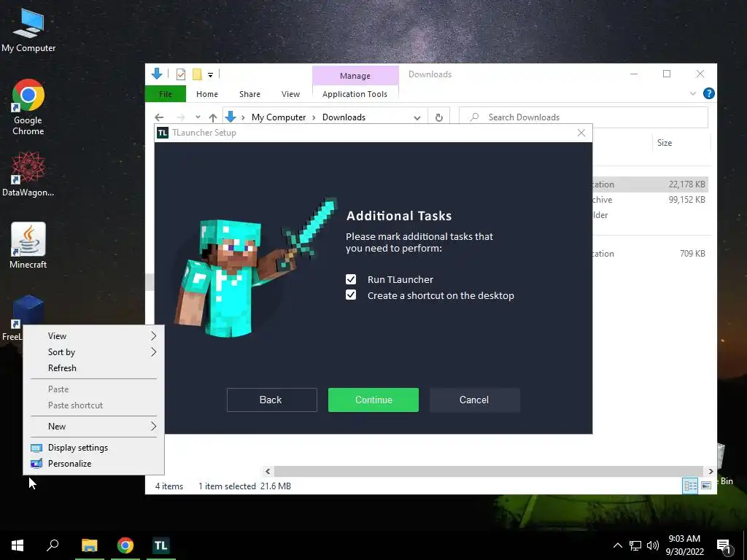Select the file row sized 22,178 KB
The height and width of the screenshot is (560, 747).
click(x=650, y=184)
